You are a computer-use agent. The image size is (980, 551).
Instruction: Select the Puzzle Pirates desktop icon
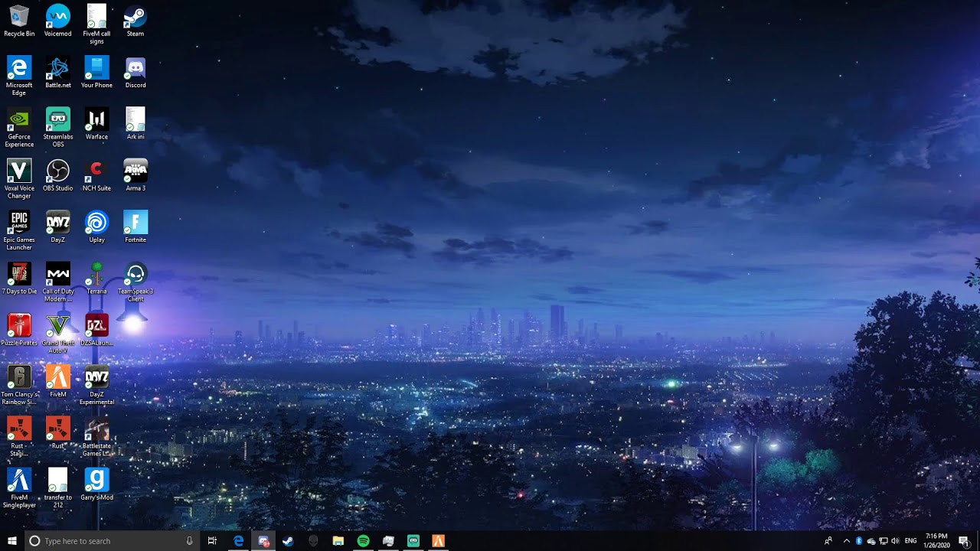[x=19, y=330]
